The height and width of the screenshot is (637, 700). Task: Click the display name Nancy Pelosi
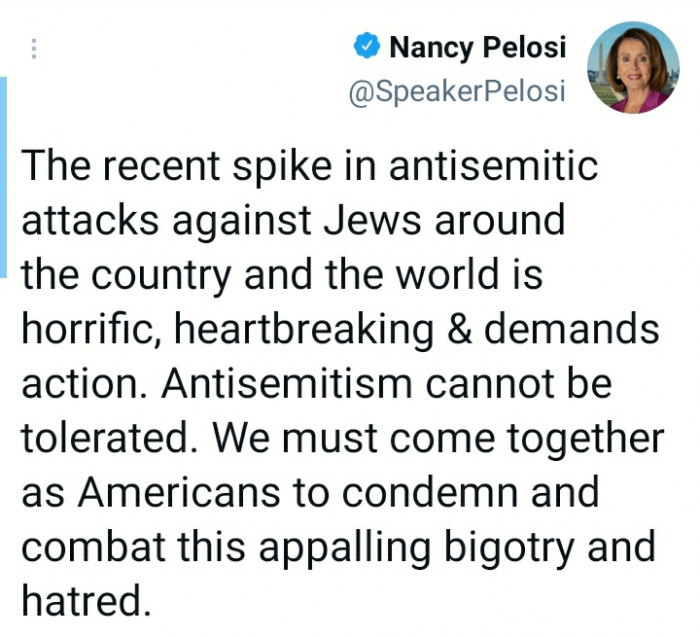coord(476,46)
